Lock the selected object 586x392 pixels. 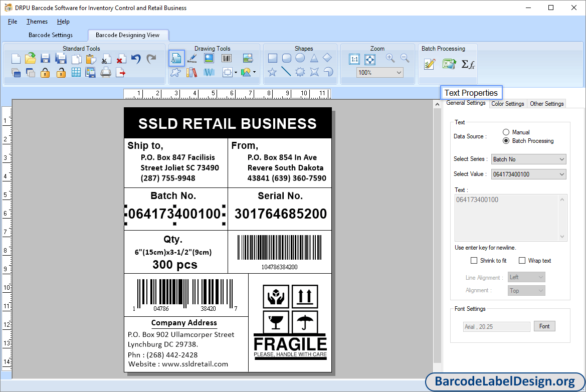pos(45,73)
